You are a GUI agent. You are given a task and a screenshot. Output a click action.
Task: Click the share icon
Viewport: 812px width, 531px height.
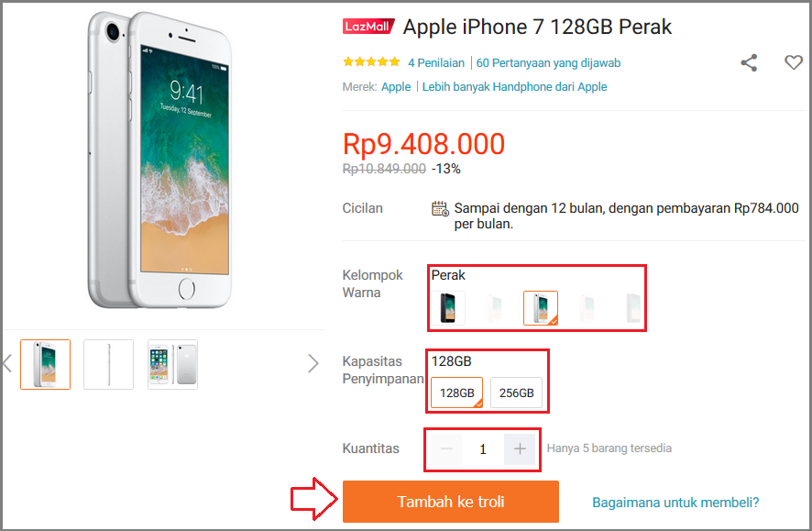click(x=749, y=62)
